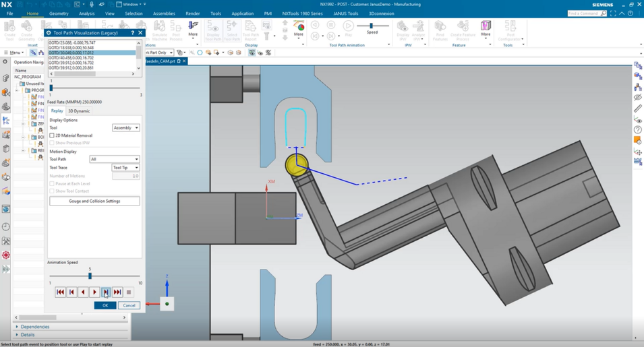Open Gouge and Collision Settings
This screenshot has height=347, width=644.
(x=94, y=201)
